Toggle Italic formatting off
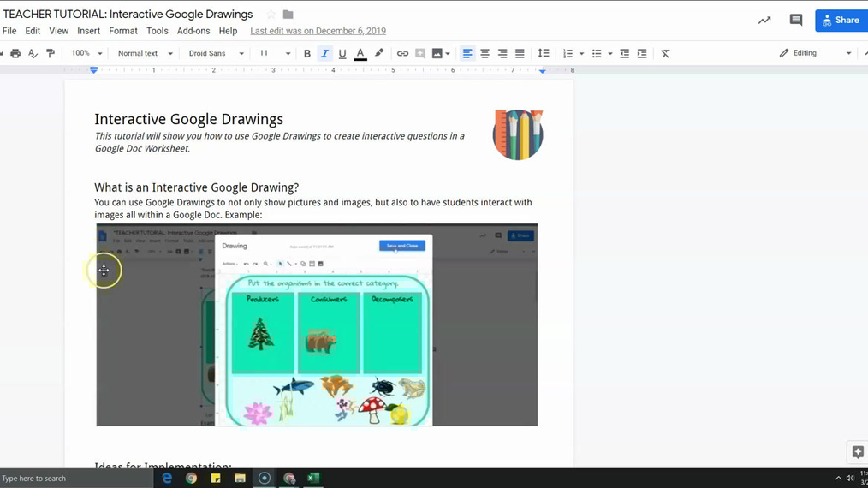The image size is (868, 488). (324, 53)
